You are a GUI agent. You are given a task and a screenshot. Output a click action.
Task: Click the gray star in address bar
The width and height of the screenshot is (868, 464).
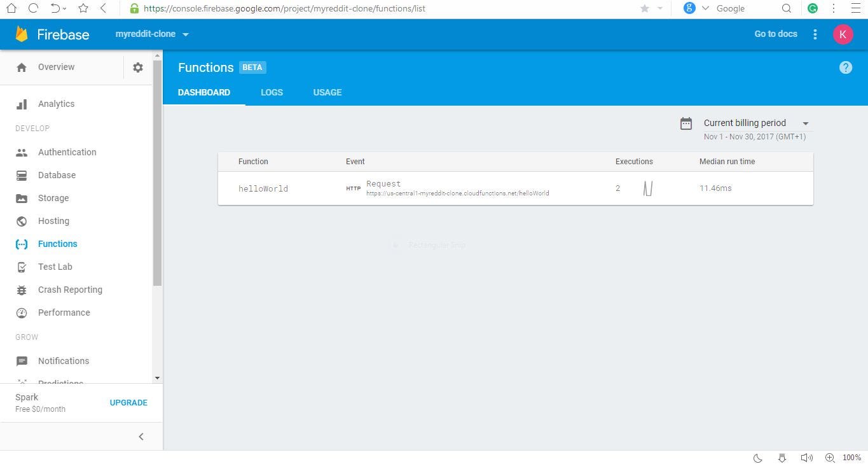(644, 8)
